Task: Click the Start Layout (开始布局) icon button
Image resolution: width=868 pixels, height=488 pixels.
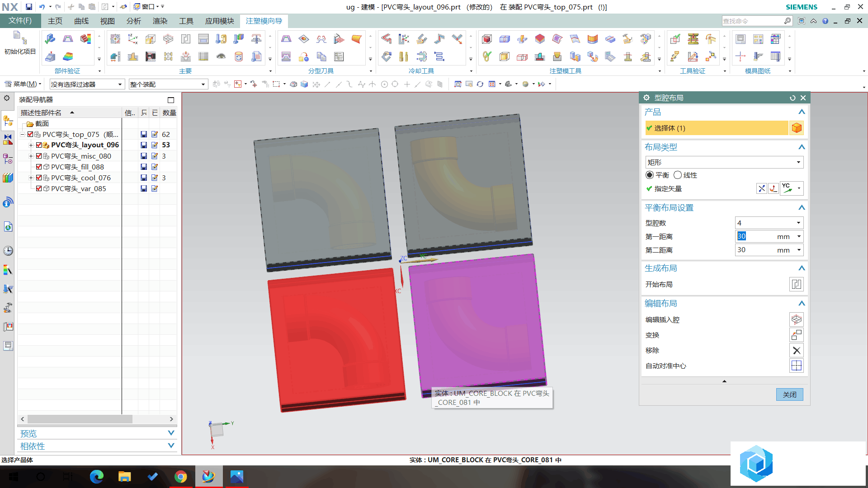Action: point(796,284)
